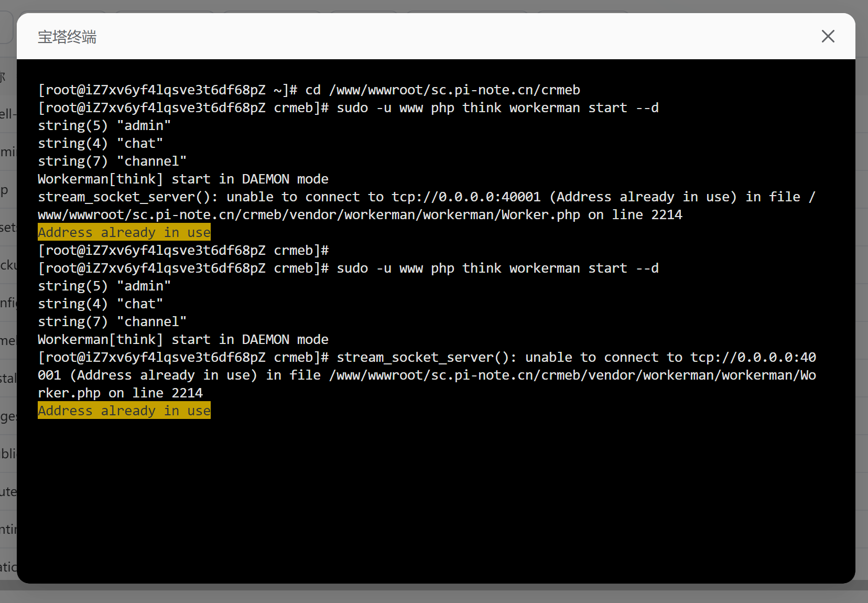868x603 pixels.
Task: Click the second string(7) "channel" output line
Action: coord(112,322)
